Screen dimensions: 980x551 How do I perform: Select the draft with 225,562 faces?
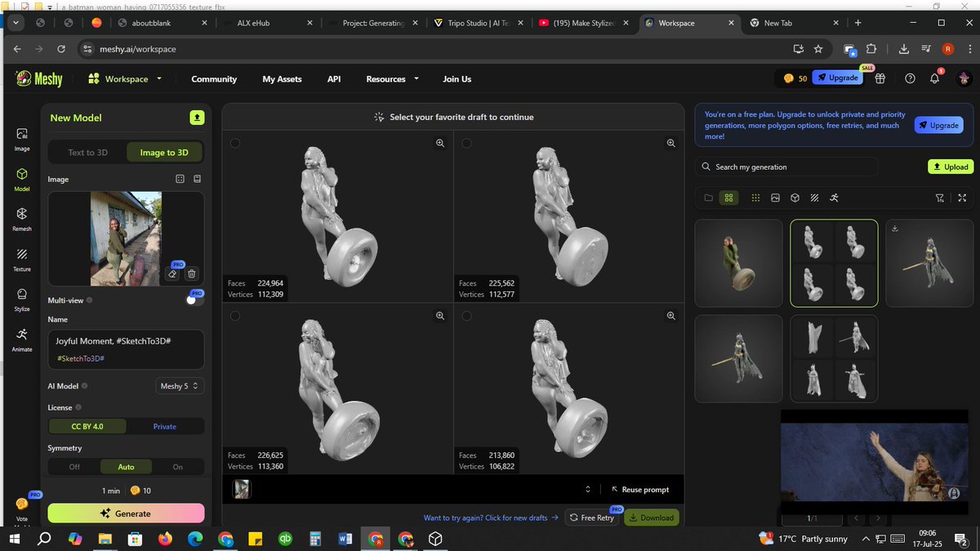[466, 143]
